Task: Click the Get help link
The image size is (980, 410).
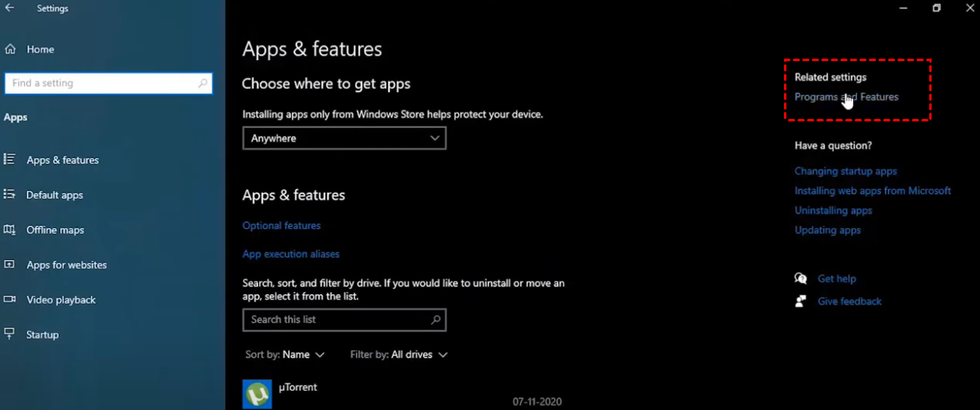Action: 836,279
